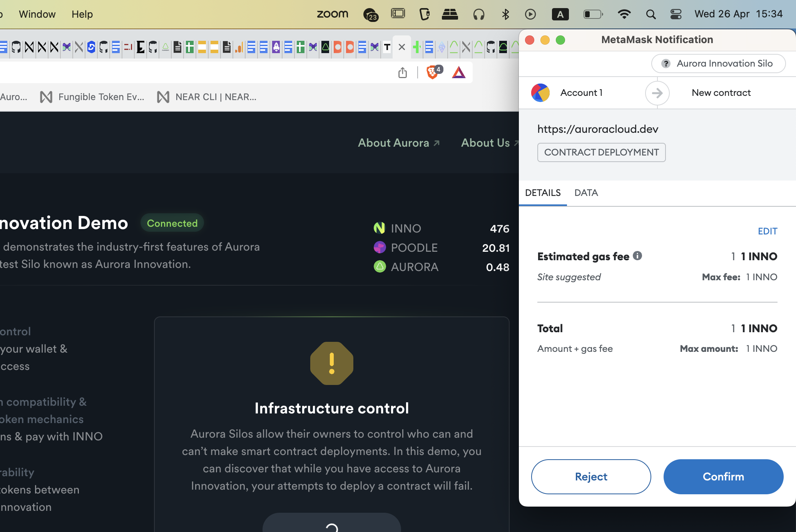The width and height of the screenshot is (796, 532).
Task: Click the Infrastructure control heading
Action: pyautogui.click(x=332, y=408)
